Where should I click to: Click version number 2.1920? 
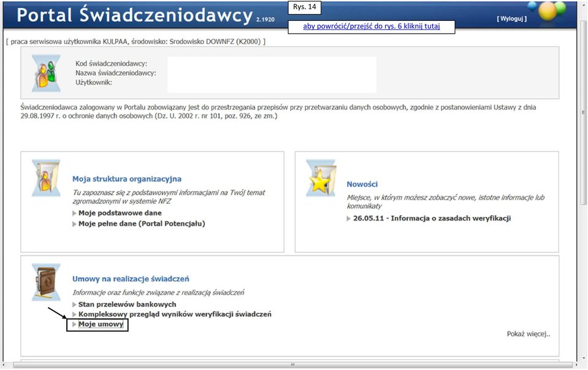(265, 20)
